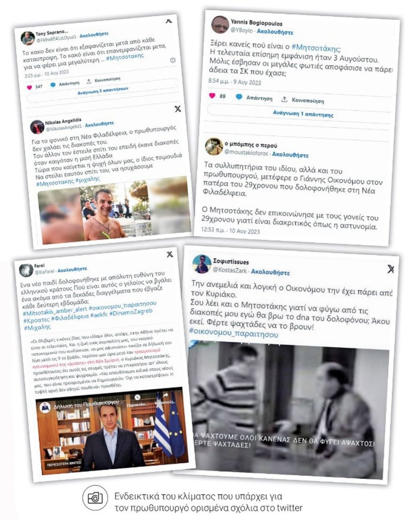Open Tony Soprano profile avatar
The width and height of the screenshot is (420, 520).
[x=28, y=38]
